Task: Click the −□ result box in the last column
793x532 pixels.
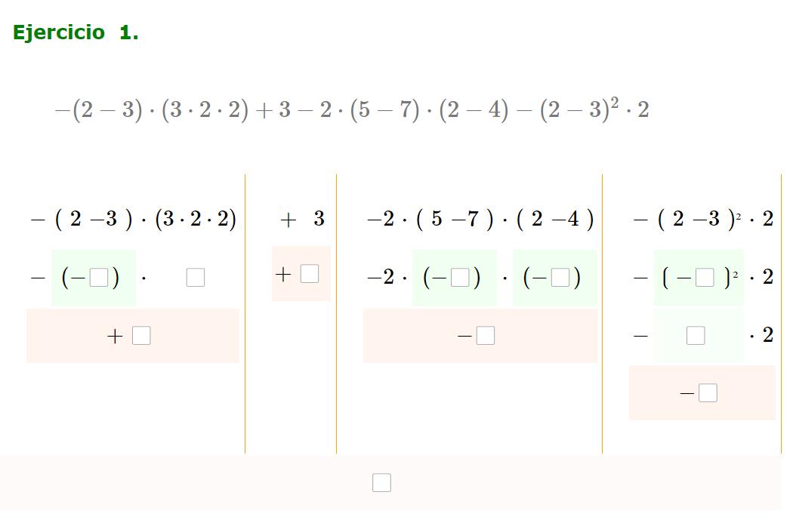Action: (708, 393)
